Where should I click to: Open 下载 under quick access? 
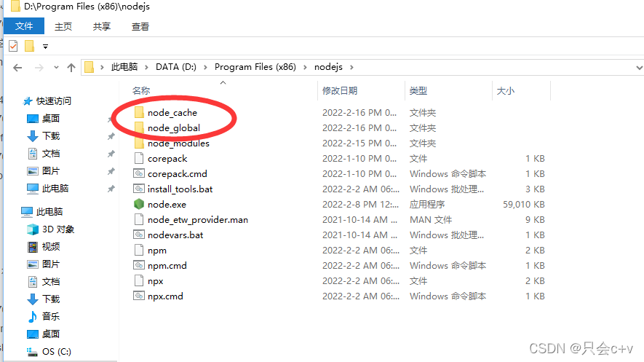pos(51,136)
